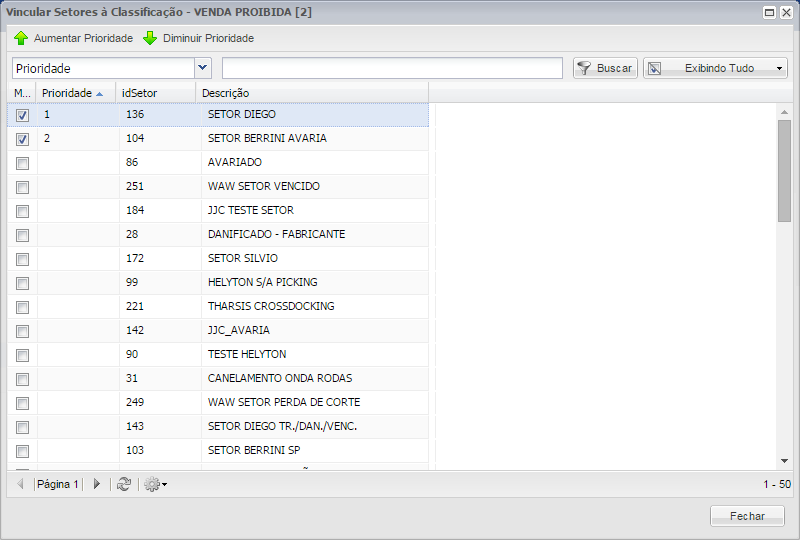
Task: Select the CANELAMENTO ONDA RODAS text
Action: point(280,378)
